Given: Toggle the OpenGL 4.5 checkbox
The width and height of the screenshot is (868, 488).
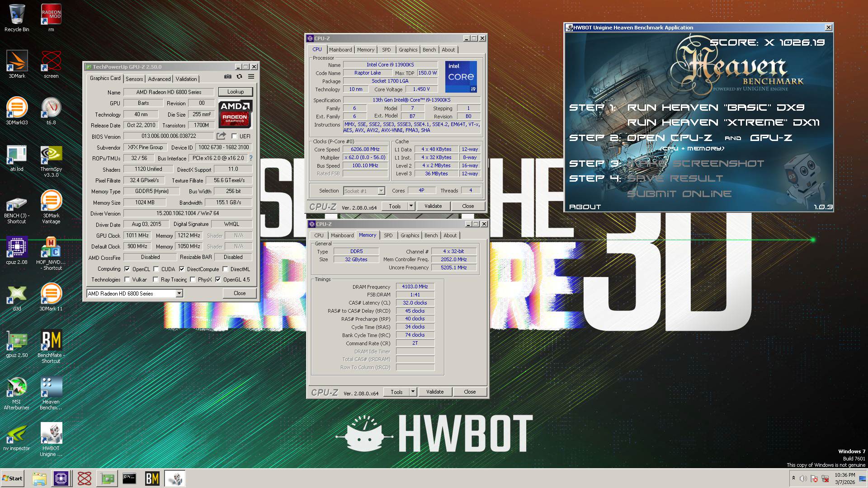Looking at the screenshot, I should point(218,280).
